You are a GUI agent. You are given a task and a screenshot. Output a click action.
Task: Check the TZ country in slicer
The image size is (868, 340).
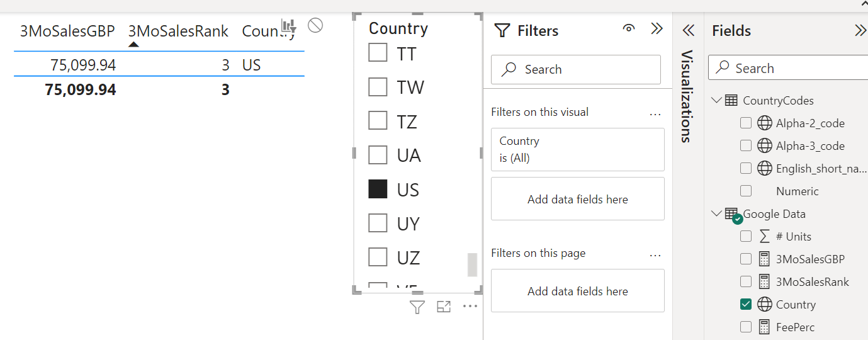click(x=378, y=120)
